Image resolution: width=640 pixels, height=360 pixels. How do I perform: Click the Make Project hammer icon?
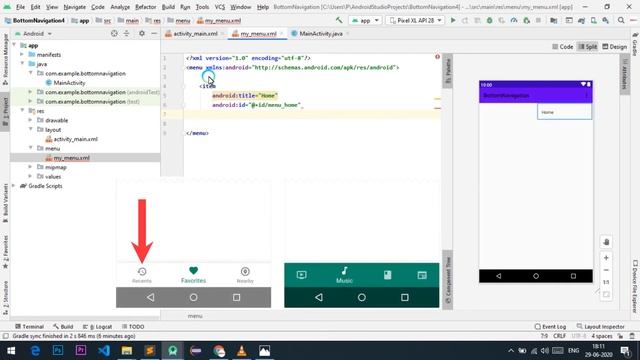click(339, 20)
